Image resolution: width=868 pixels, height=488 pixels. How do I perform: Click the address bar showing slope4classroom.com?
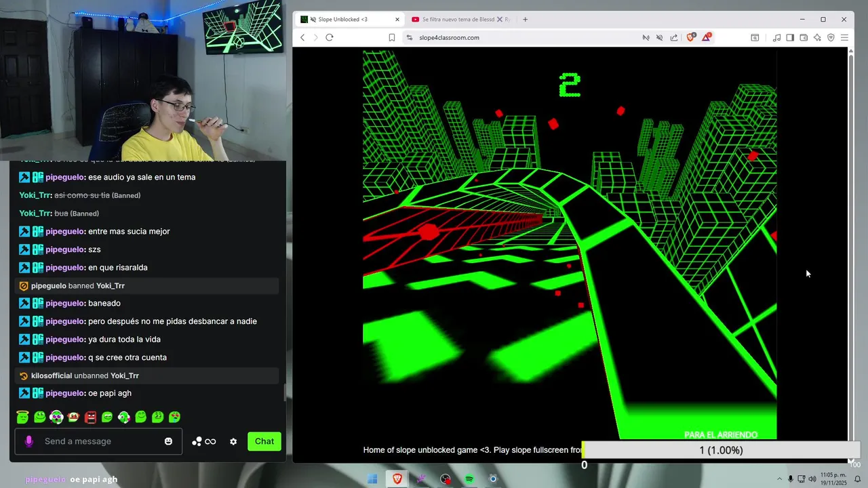[522, 37]
